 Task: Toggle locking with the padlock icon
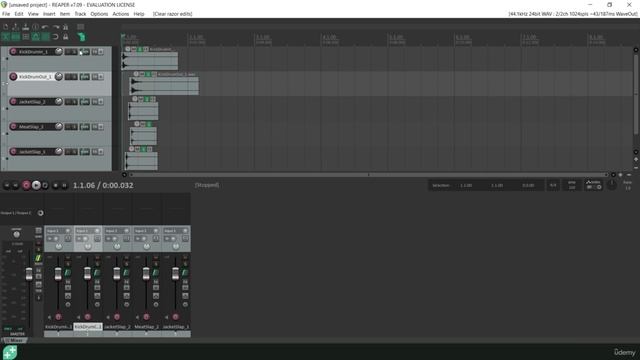tap(65, 37)
